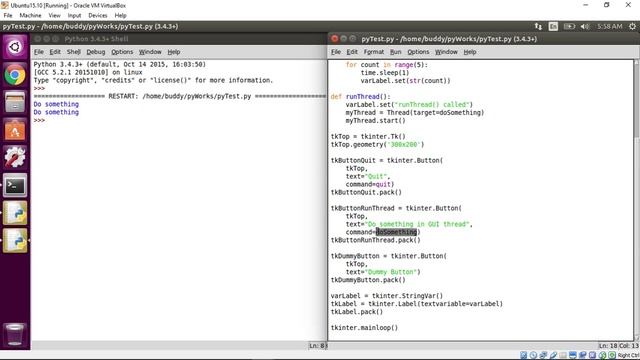Screen dimensions: 640x360
Task: Open System Settings wrench-gear launcher icon
Action: [15, 158]
